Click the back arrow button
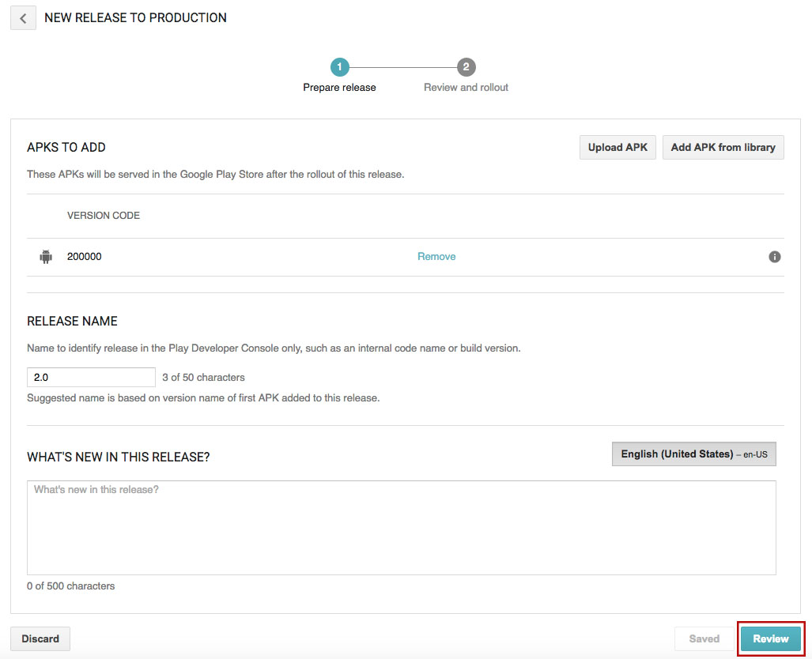The height and width of the screenshot is (659, 812). click(x=23, y=18)
